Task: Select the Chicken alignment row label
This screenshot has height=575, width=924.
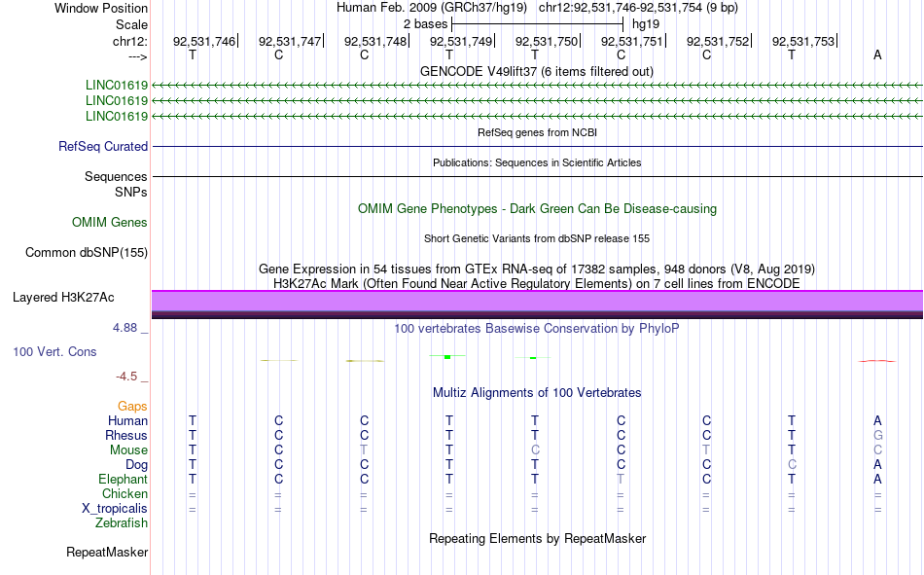Action: [x=124, y=493]
